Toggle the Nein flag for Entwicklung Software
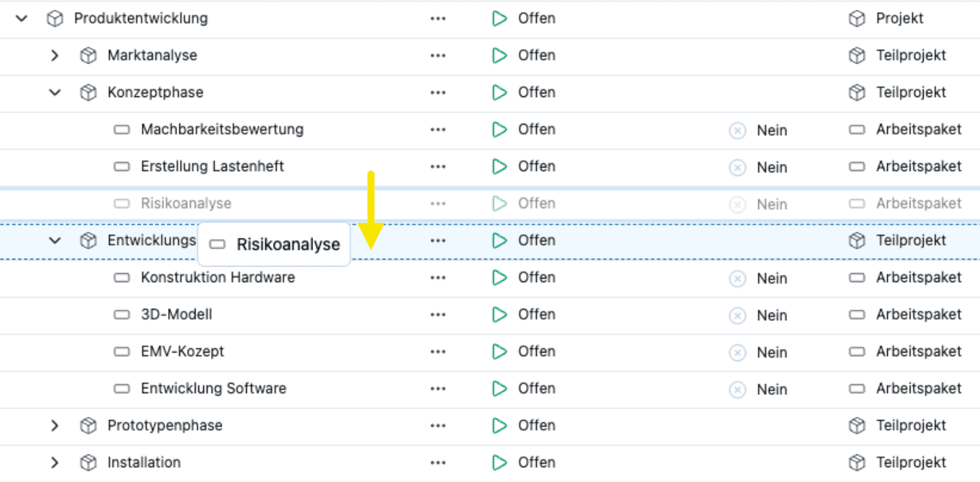The width and height of the screenshot is (980, 482). [737, 390]
